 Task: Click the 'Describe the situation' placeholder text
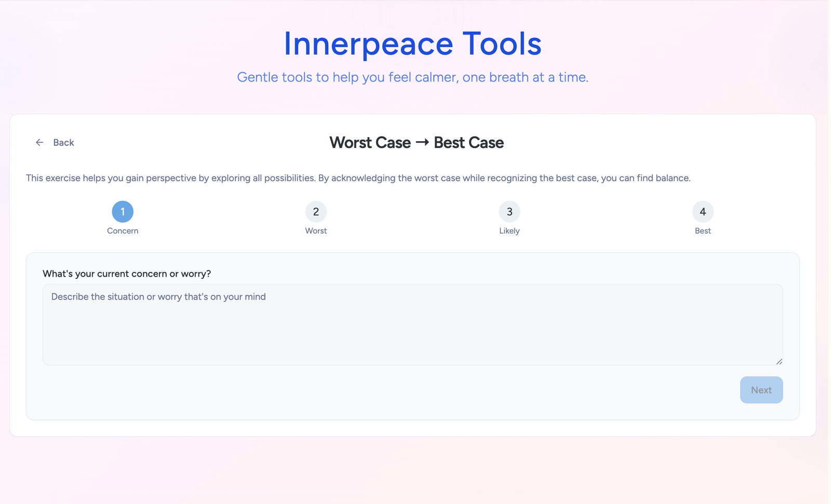[x=158, y=297]
